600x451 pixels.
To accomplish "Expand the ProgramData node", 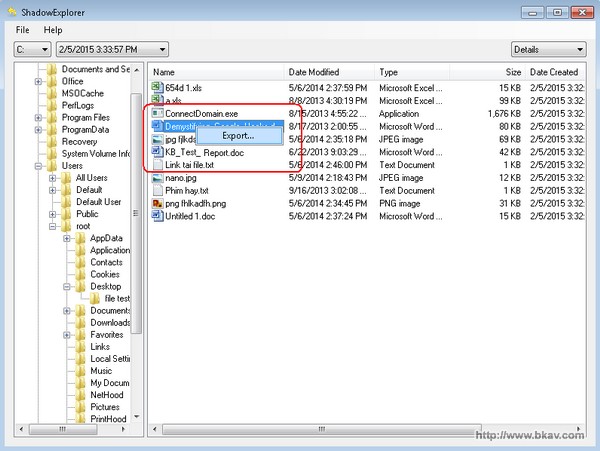I will (38, 130).
